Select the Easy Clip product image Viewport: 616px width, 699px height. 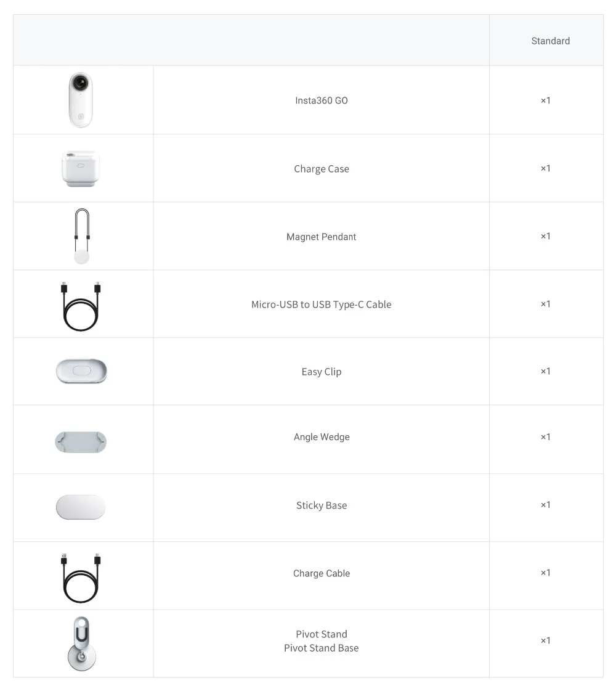pyautogui.click(x=81, y=371)
